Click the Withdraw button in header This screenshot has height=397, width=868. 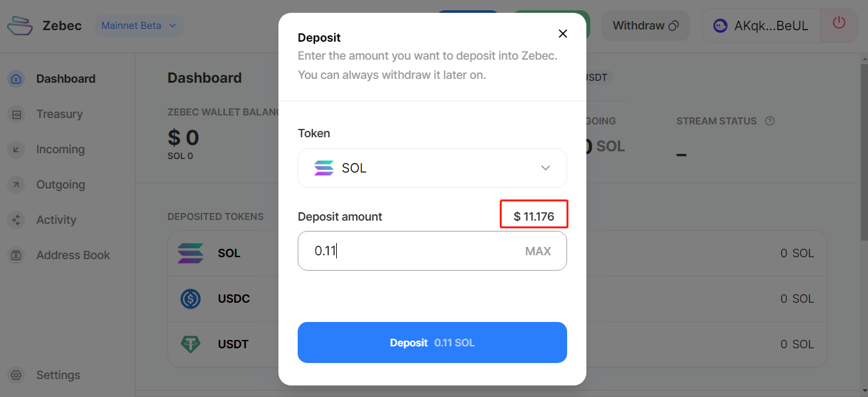[645, 26]
